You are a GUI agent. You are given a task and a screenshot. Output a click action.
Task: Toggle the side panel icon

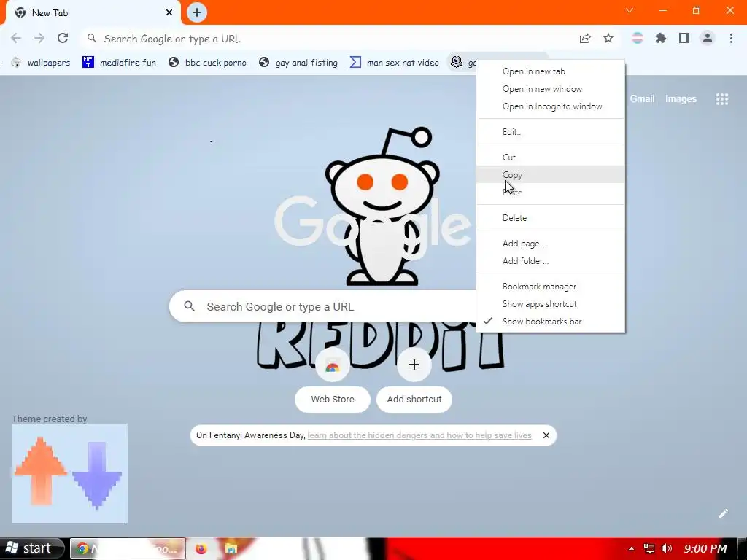(x=684, y=38)
